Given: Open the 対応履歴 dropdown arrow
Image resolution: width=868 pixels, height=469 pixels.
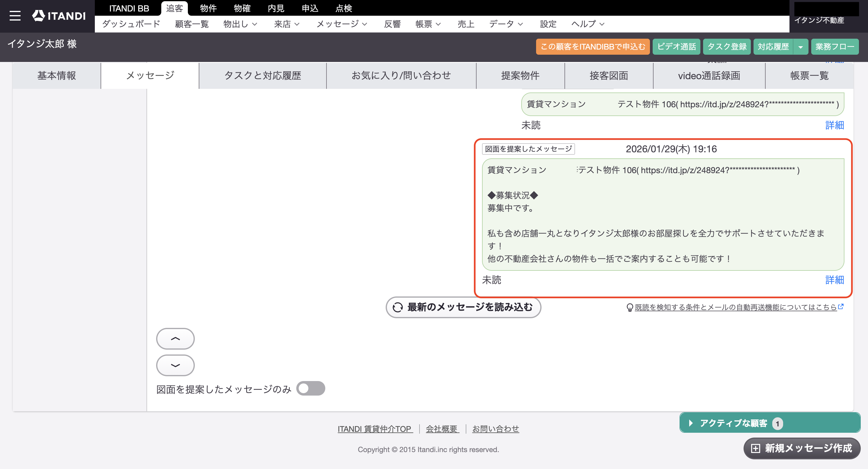Looking at the screenshot, I should tap(801, 47).
